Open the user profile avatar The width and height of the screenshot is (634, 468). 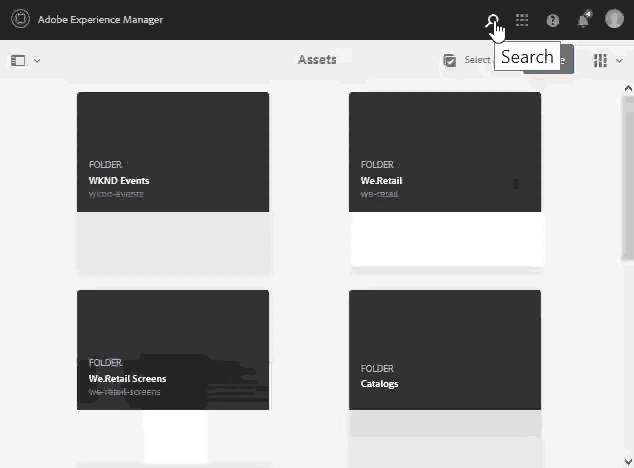point(614,19)
